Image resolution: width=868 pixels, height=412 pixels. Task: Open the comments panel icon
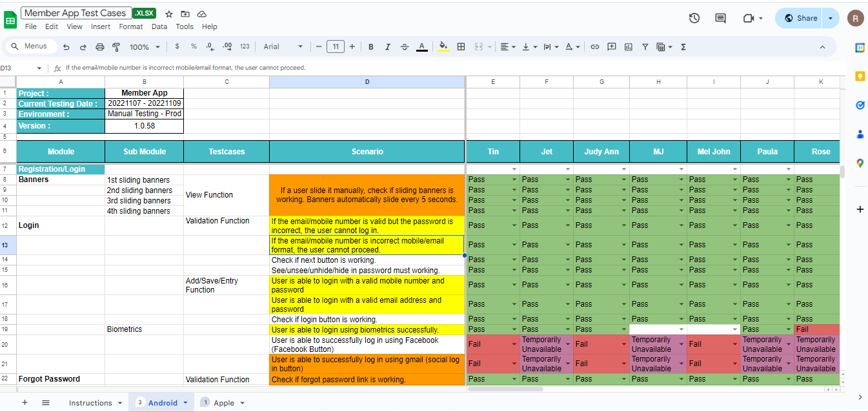coord(721,18)
